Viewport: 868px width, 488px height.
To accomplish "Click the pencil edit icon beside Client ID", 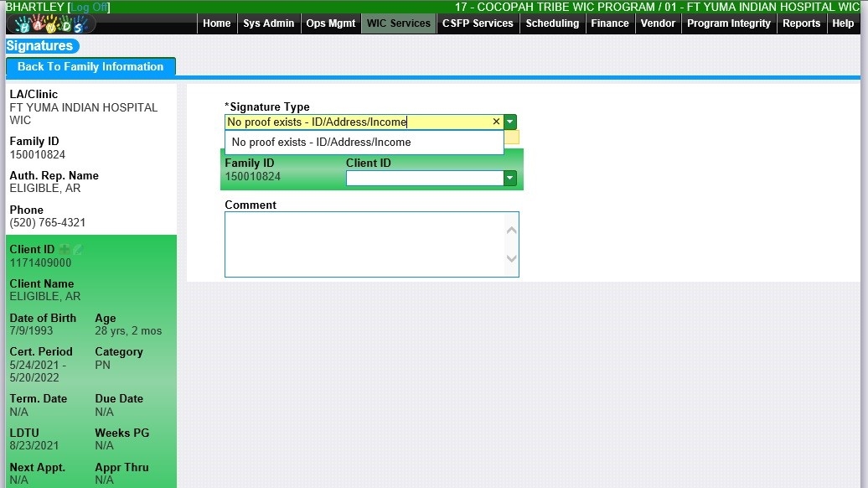I will tap(78, 250).
